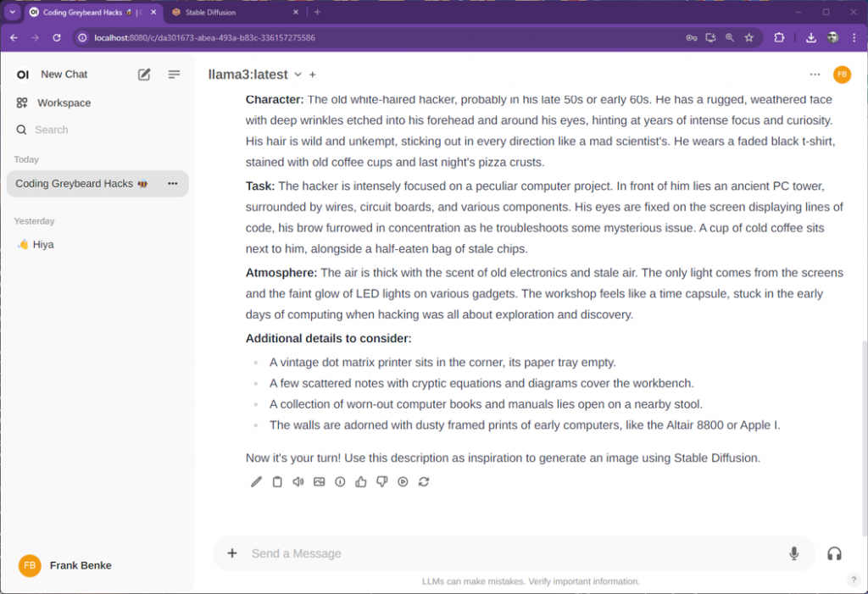Click the edit message pencil icon
Image resolution: width=868 pixels, height=594 pixels.
click(x=256, y=481)
